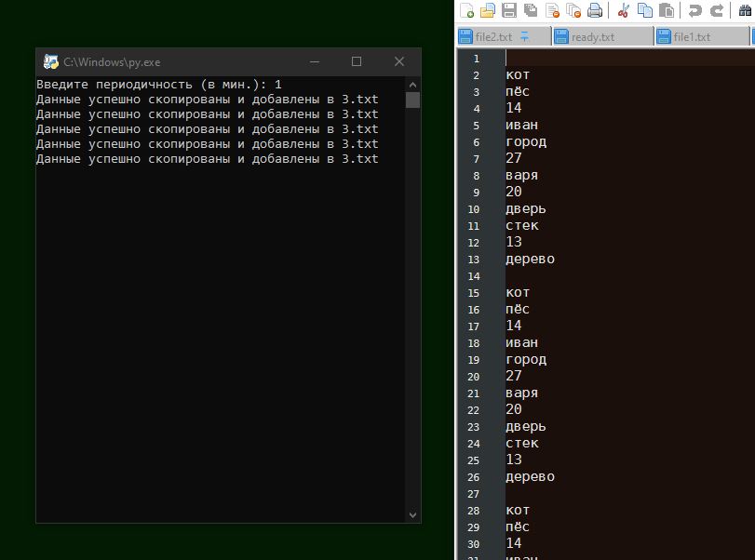Click the save-state icon on file1.txt tab

point(664,36)
